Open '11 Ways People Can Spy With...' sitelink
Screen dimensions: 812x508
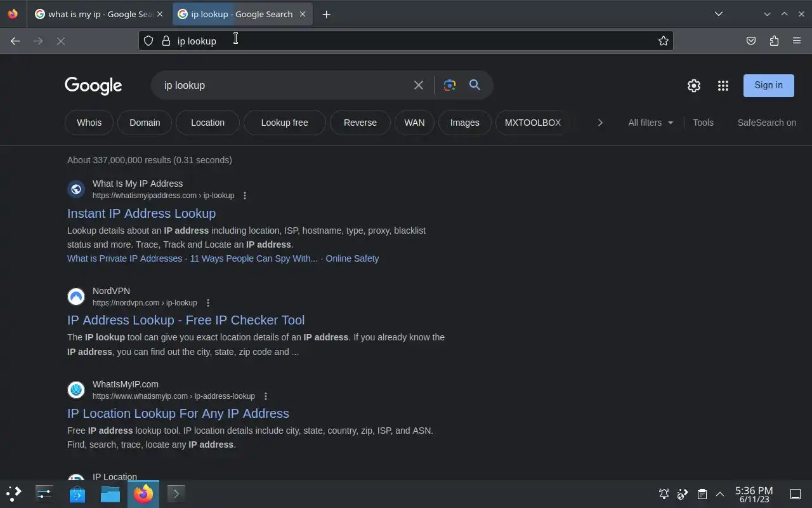point(254,258)
